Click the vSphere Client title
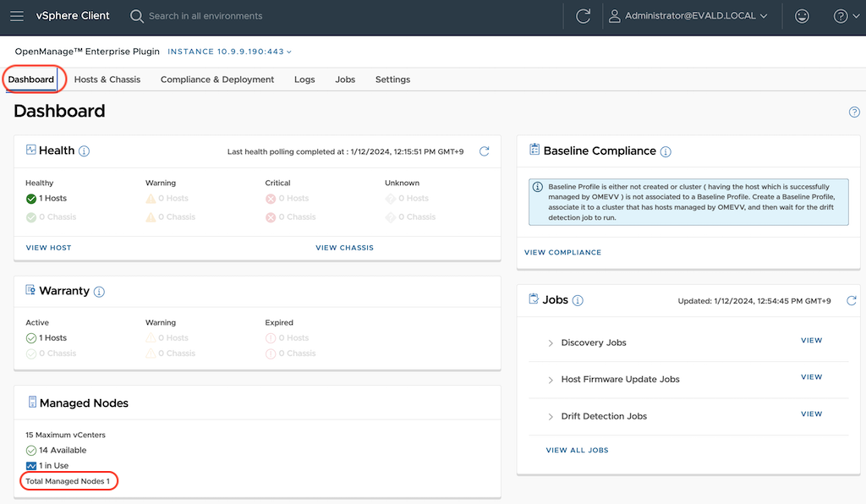866x504 pixels. [x=73, y=16]
